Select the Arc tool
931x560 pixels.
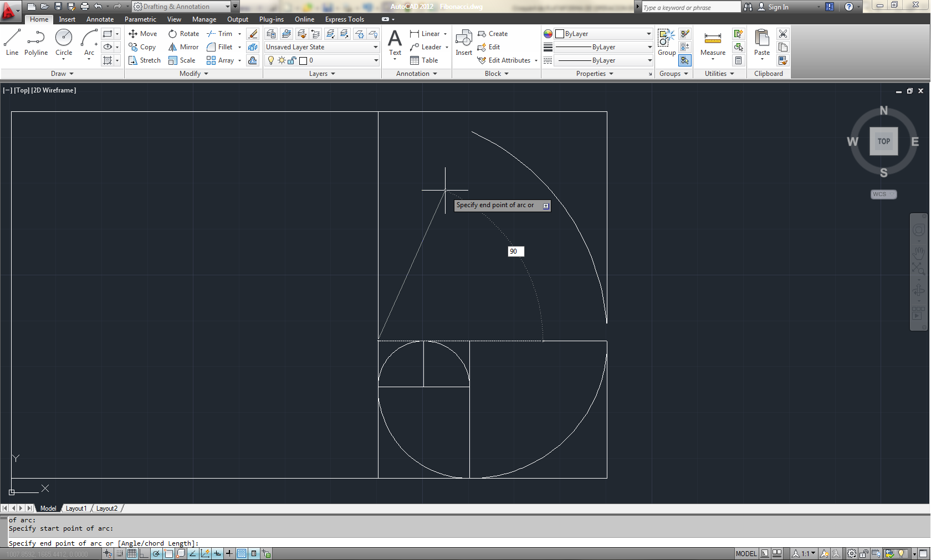click(89, 43)
